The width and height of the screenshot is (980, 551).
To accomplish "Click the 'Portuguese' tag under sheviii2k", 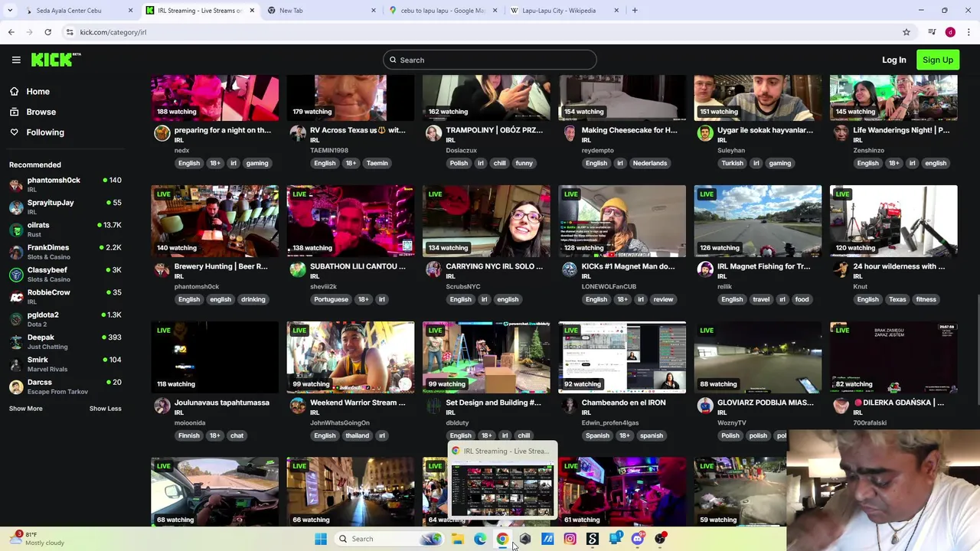I will click(331, 299).
